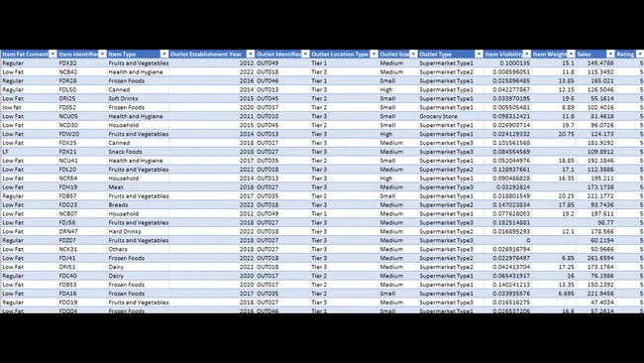The width and height of the screenshot is (644, 363).
Task: Click the zero visibility cell in FDZ07 row
Action: [507, 240]
